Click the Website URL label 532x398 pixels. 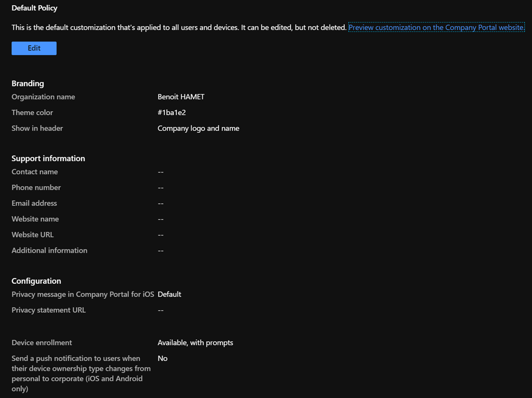pos(32,235)
